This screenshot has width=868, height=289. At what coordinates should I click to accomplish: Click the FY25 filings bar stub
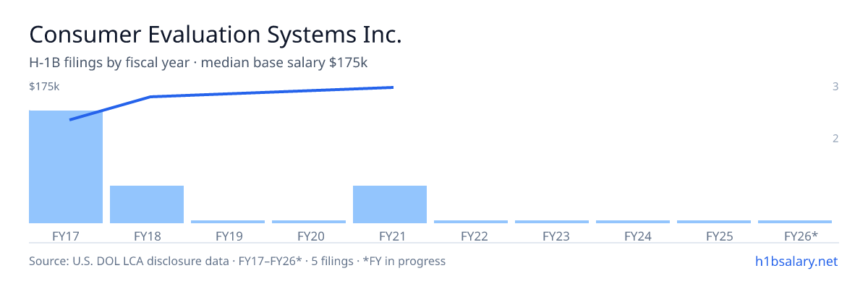[714, 222]
